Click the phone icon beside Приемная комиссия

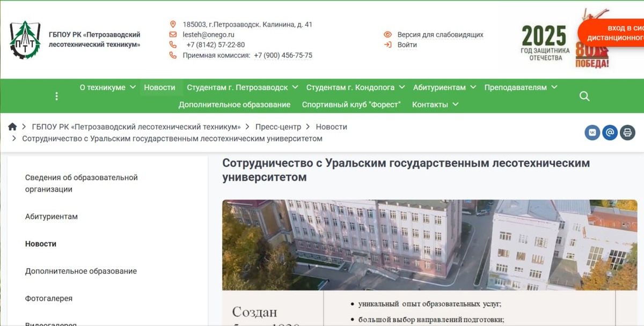tap(173, 55)
